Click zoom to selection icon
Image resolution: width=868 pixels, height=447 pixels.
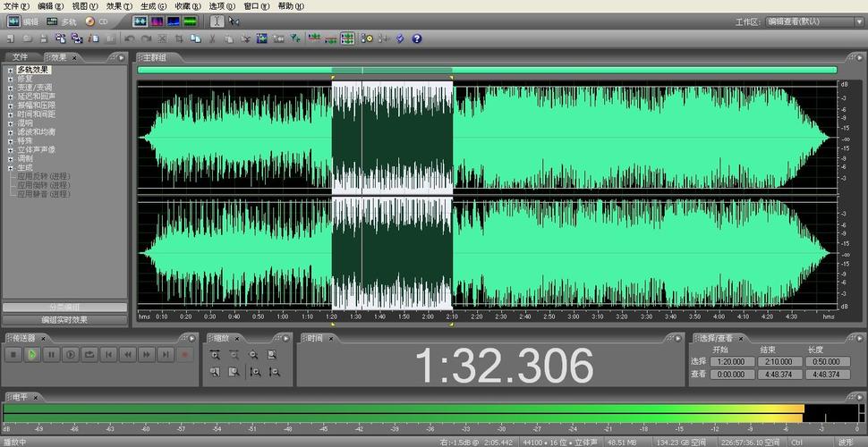point(272,355)
